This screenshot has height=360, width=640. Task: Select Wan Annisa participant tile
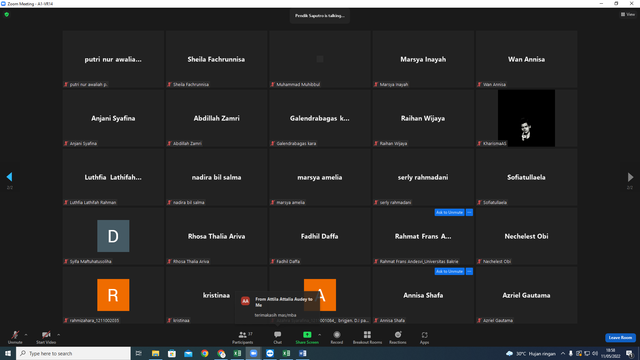coord(526,59)
